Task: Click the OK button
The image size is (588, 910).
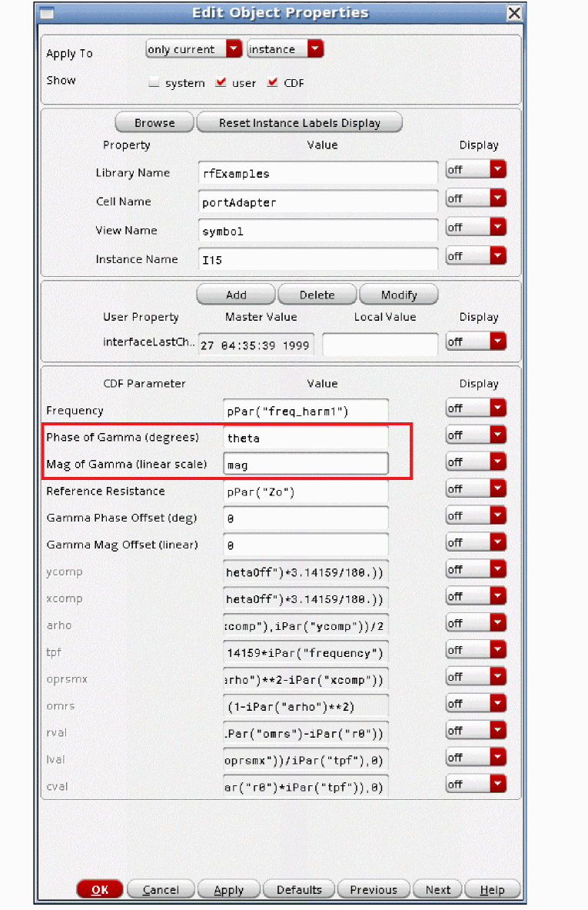Action: click(100, 889)
